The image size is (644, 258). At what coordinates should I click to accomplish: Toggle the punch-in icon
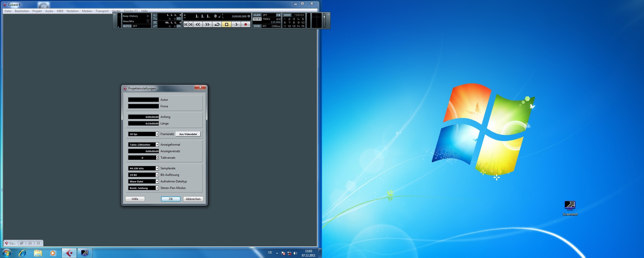coord(155,19)
